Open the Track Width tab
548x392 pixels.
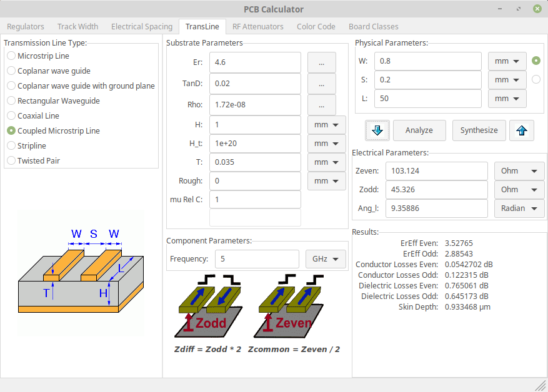pos(77,27)
